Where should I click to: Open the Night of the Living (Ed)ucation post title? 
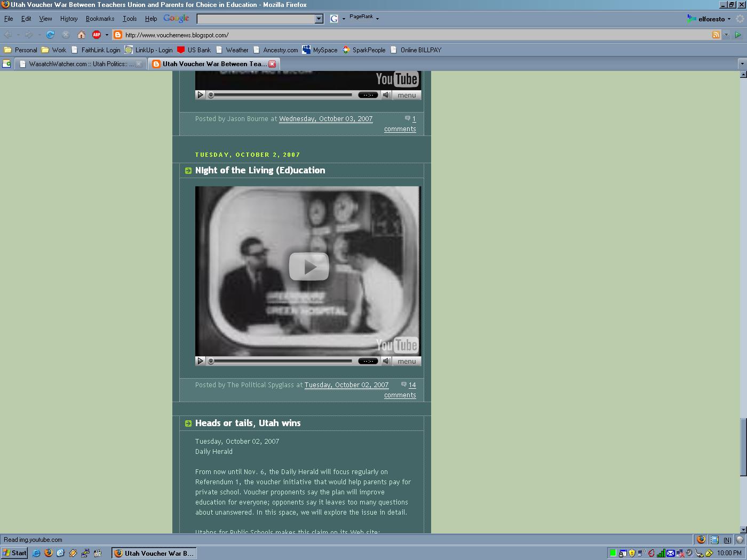coord(260,170)
